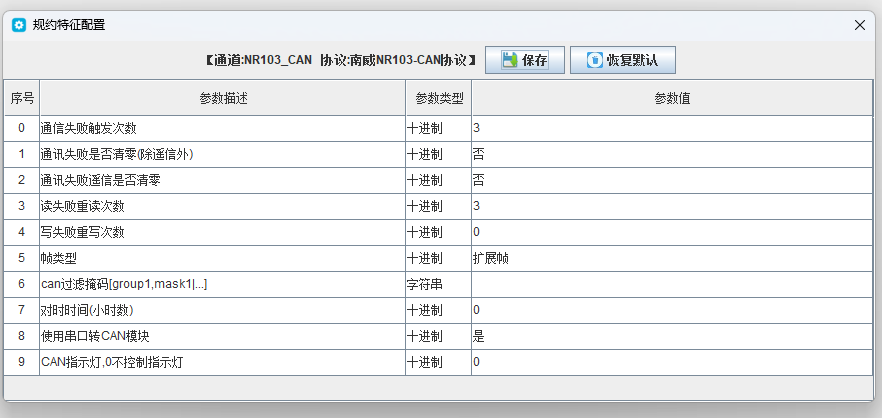Close the 规约特征配置 dialog window
The width and height of the screenshot is (882, 418).
(x=858, y=24)
